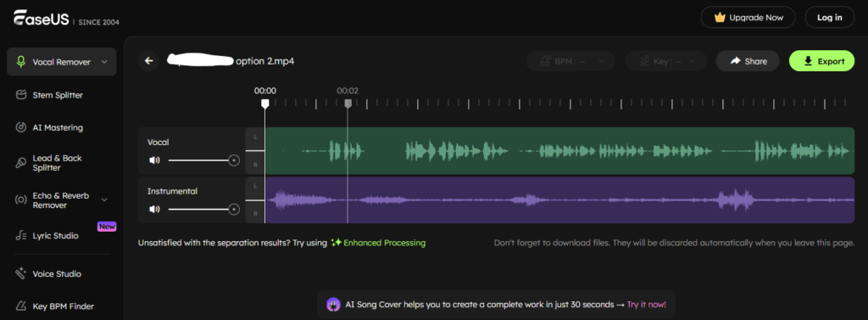Click the Key BPM Finder icon
Viewport: 868px width, 320px height.
(x=20, y=306)
